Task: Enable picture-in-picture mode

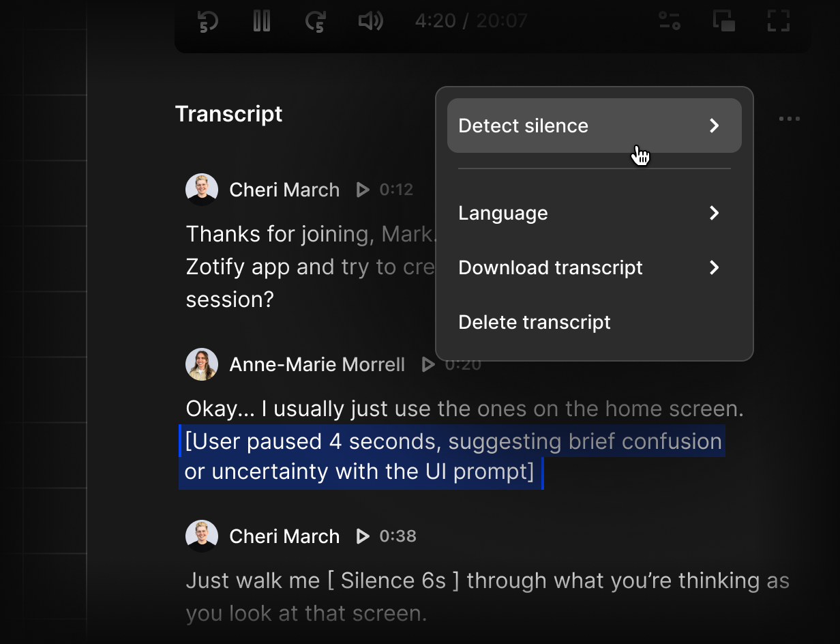Action: click(x=724, y=20)
